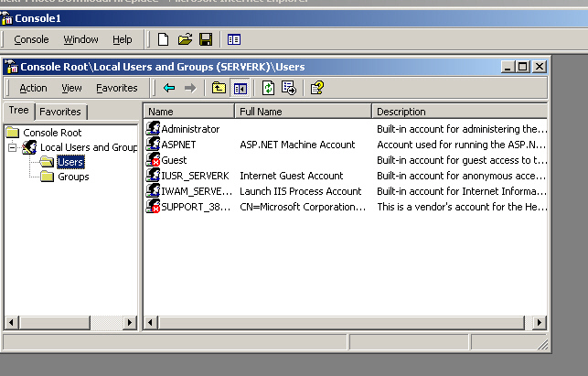Image resolution: width=588 pixels, height=376 pixels.
Task: Select the disabled Guest user icon
Action: pos(153,159)
